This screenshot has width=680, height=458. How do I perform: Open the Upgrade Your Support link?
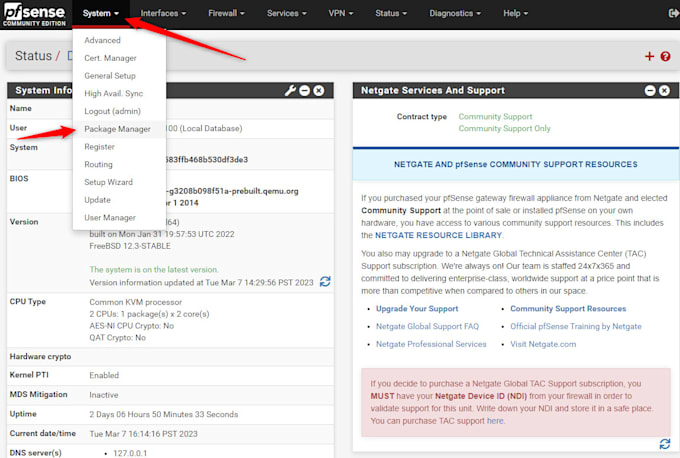[x=417, y=309]
